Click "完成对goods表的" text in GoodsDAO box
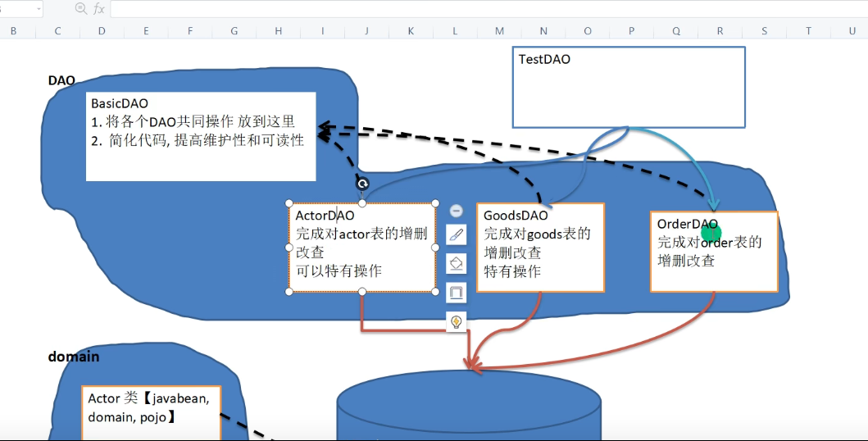The width and height of the screenshot is (868, 441). click(x=538, y=234)
